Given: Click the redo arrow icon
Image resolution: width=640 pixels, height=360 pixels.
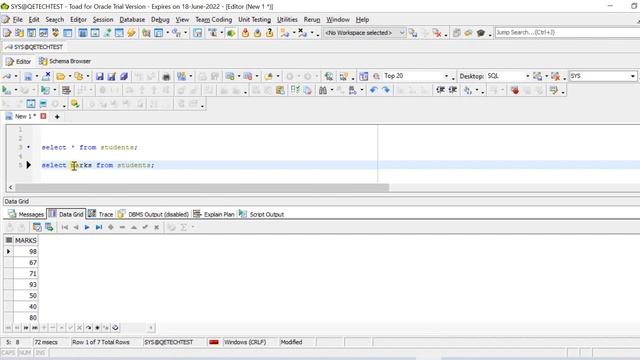Looking at the screenshot, I should [386, 90].
